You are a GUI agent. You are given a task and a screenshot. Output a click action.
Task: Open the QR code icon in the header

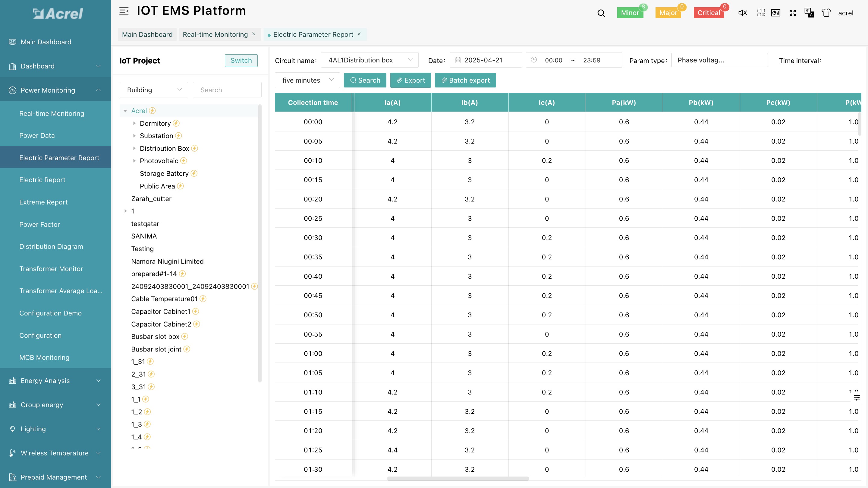click(x=761, y=13)
